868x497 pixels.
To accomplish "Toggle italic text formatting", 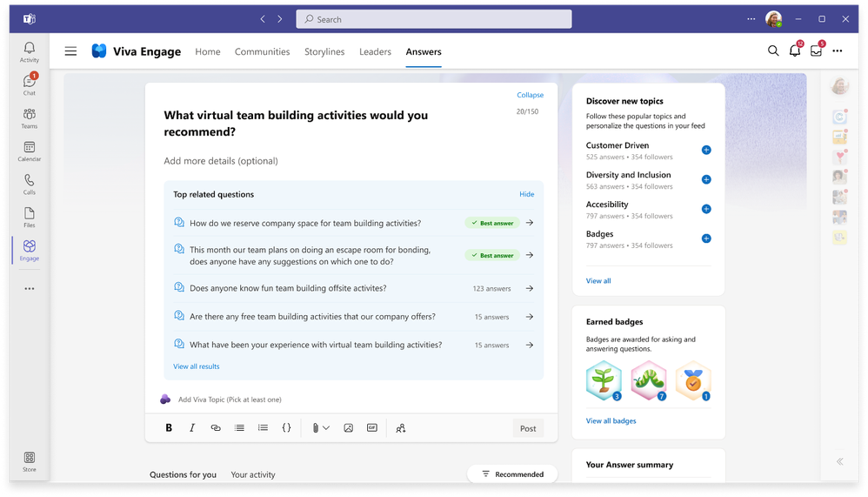I will click(192, 427).
